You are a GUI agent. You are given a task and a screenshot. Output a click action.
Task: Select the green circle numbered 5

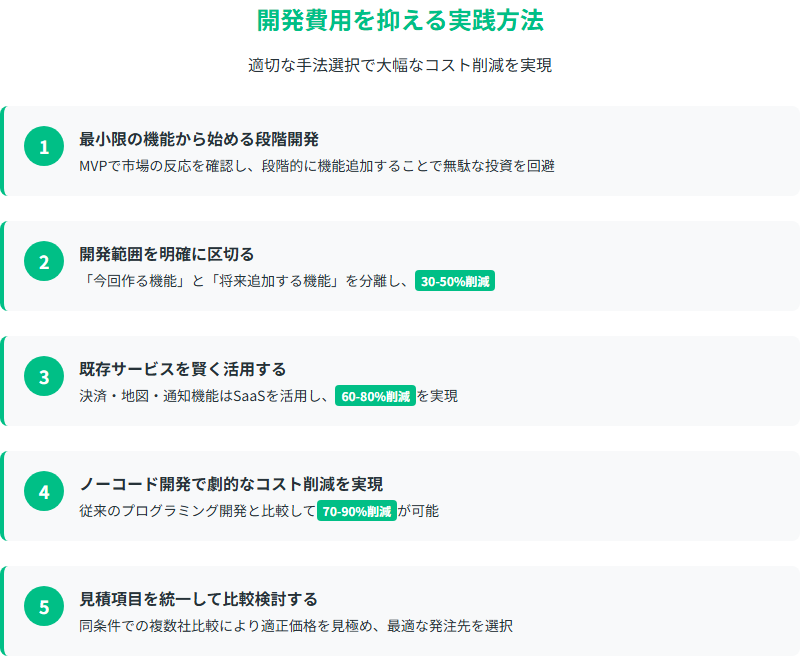click(x=44, y=606)
